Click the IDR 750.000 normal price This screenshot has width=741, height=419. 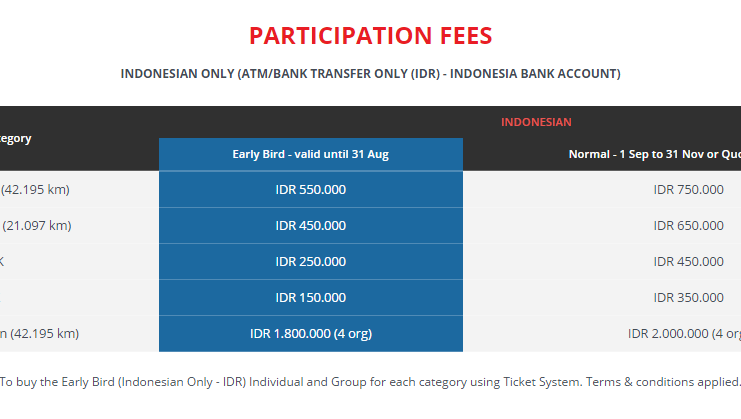[688, 189]
